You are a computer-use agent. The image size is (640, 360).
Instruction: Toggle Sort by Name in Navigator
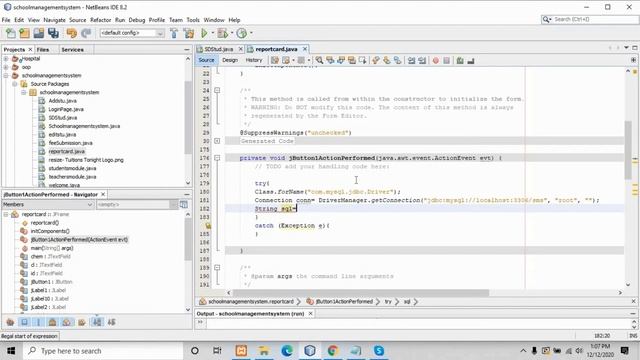97,322
